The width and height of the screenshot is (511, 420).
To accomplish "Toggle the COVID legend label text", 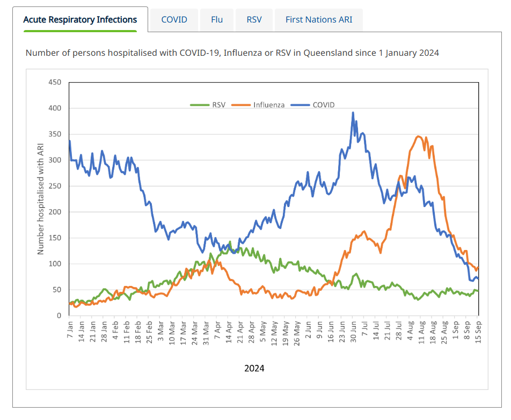I will (323, 105).
